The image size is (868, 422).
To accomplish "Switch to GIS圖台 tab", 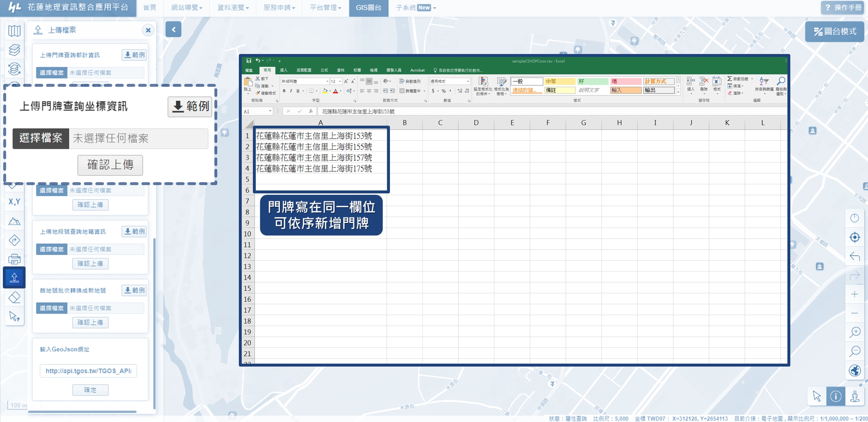I will [x=368, y=8].
